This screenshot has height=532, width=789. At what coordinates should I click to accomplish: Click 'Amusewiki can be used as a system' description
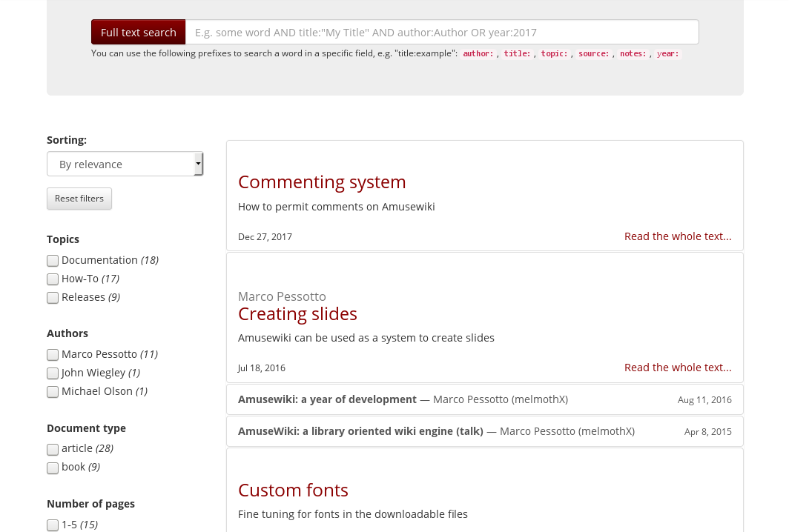pyautogui.click(x=366, y=338)
